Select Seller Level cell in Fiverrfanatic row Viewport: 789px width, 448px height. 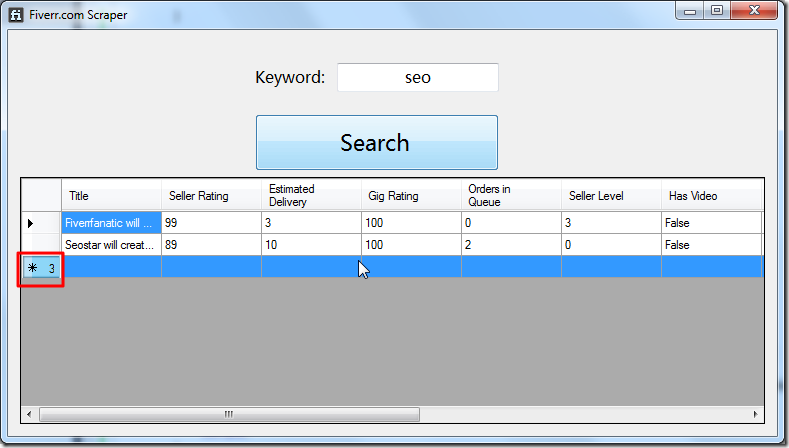[611, 222]
